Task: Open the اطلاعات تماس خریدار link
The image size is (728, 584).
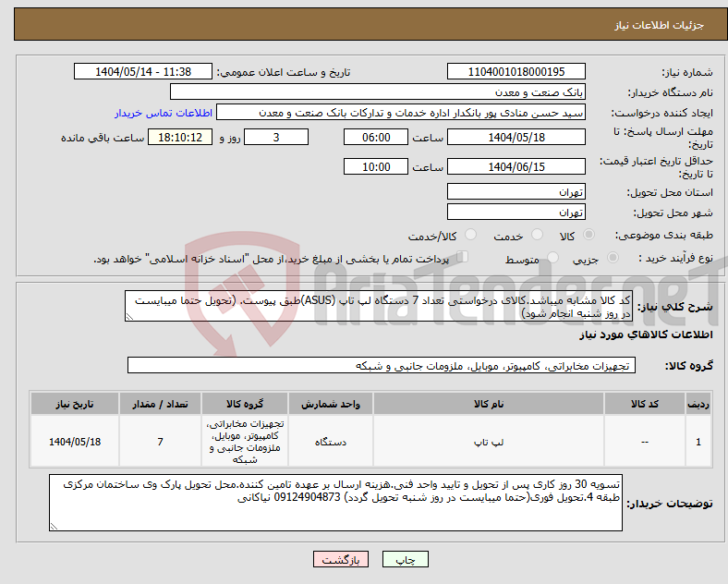Action: point(164,113)
